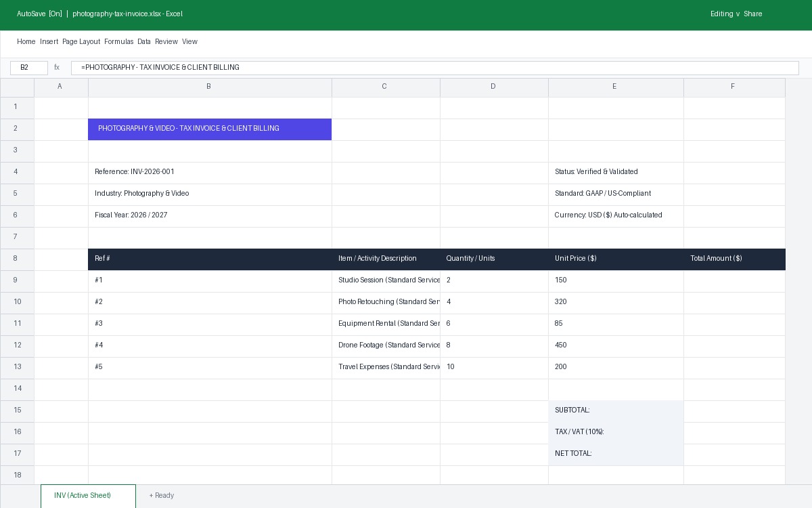Select the INV (Active Sheet) tab
812x508 pixels.
pos(88,496)
